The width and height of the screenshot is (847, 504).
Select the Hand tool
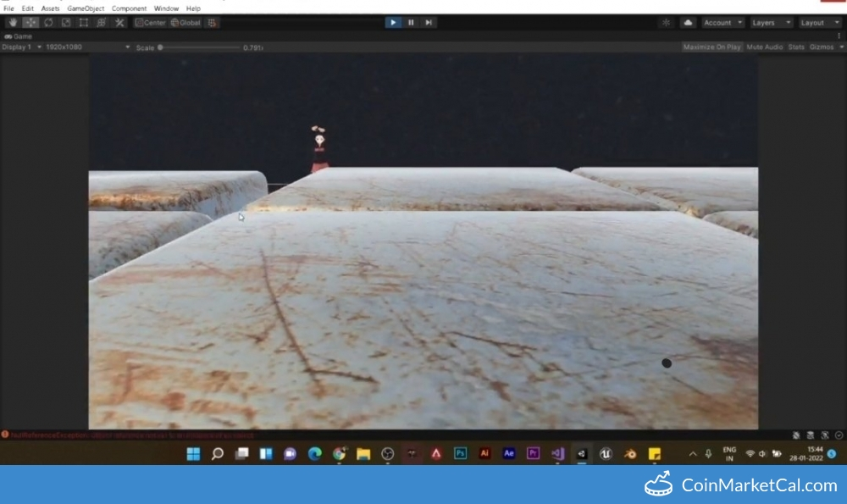coord(12,23)
